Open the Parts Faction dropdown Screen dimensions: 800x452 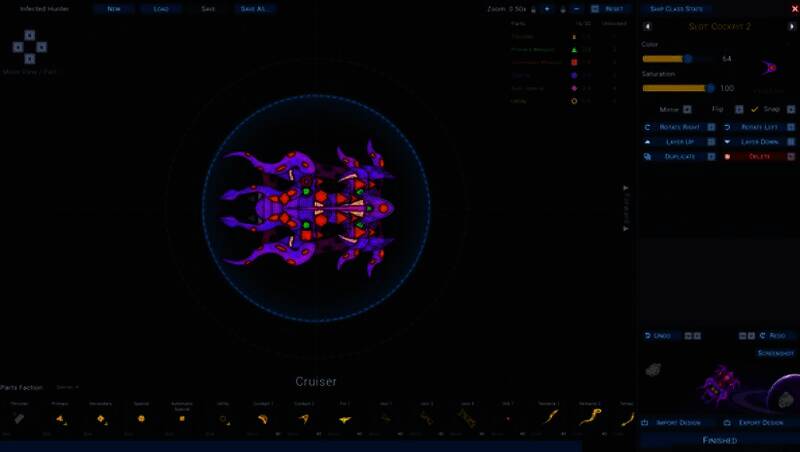coord(67,386)
